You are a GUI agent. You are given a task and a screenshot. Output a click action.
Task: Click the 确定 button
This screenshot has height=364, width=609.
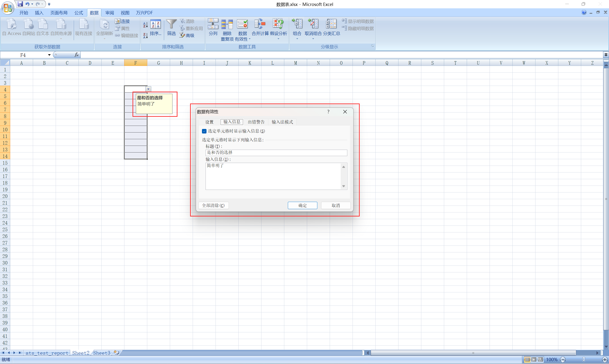pyautogui.click(x=302, y=205)
